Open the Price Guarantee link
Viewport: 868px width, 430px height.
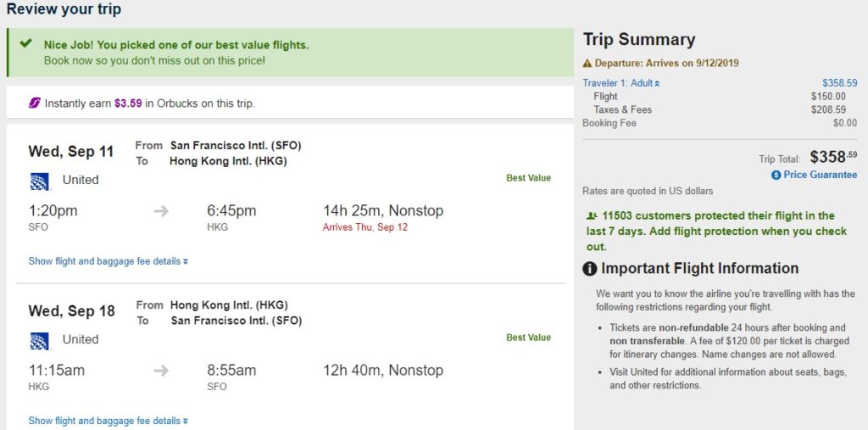point(820,175)
